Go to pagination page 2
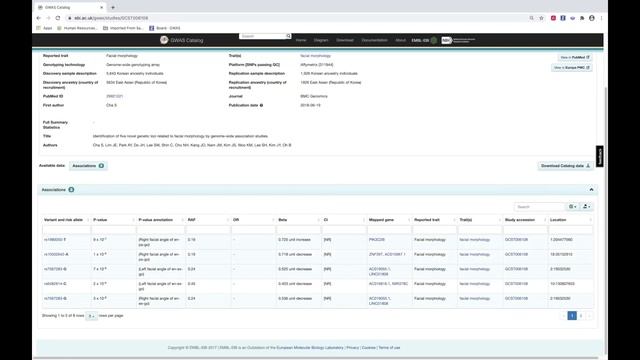The width and height of the screenshot is (640, 360). [581, 316]
